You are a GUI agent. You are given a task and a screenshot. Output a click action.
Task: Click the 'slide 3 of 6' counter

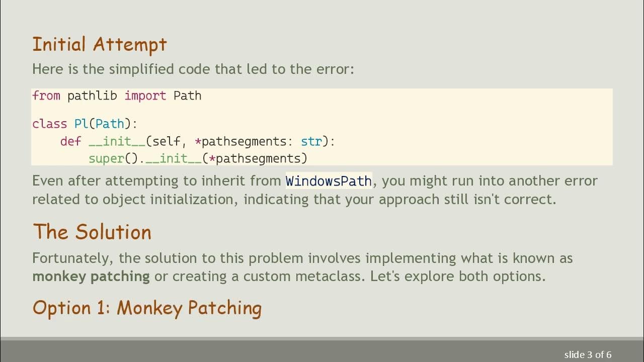[x=588, y=354]
